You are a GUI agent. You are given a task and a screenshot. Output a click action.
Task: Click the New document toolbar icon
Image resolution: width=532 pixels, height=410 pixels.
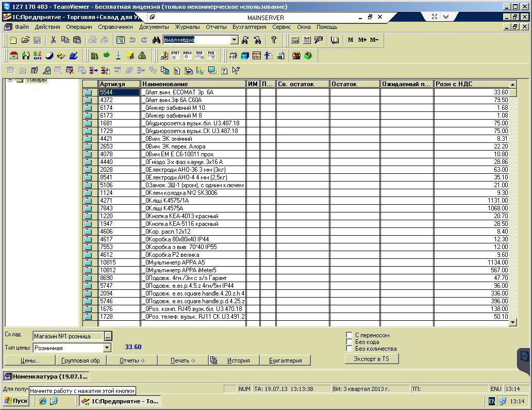point(13,40)
